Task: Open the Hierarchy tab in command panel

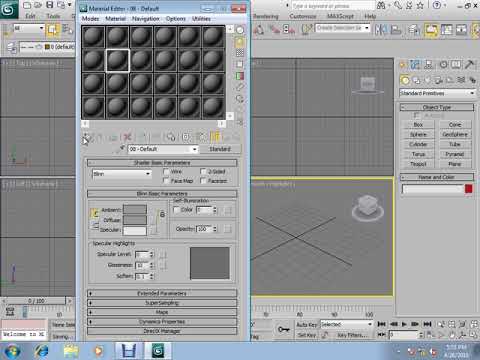Action: [429, 64]
